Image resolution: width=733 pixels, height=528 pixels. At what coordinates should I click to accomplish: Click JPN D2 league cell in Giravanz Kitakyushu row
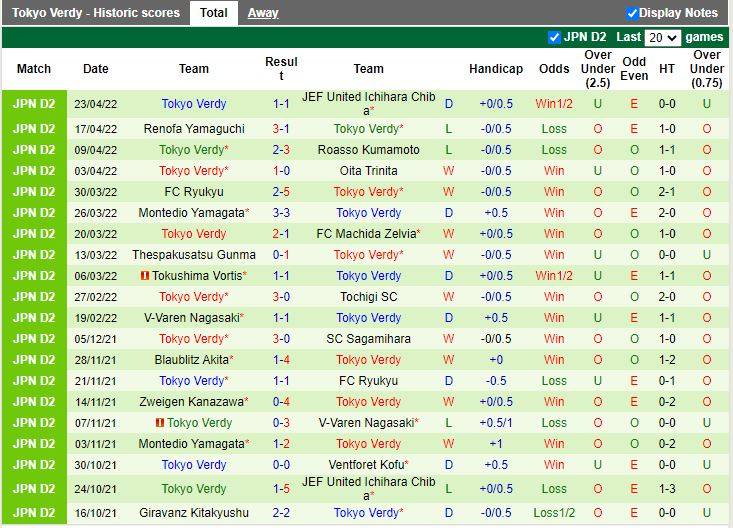pyautogui.click(x=34, y=513)
